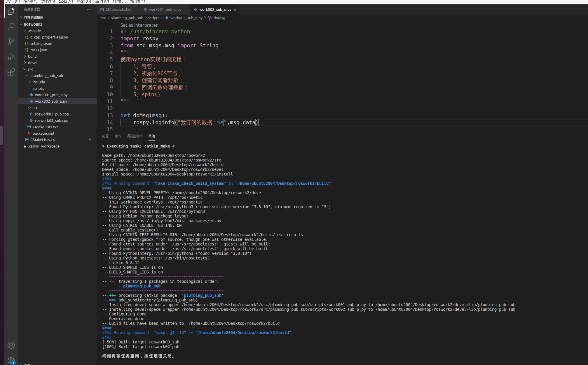Image resolution: width=588 pixels, height=365 pixels.
Task: Open the Search view icon
Action: point(11,27)
